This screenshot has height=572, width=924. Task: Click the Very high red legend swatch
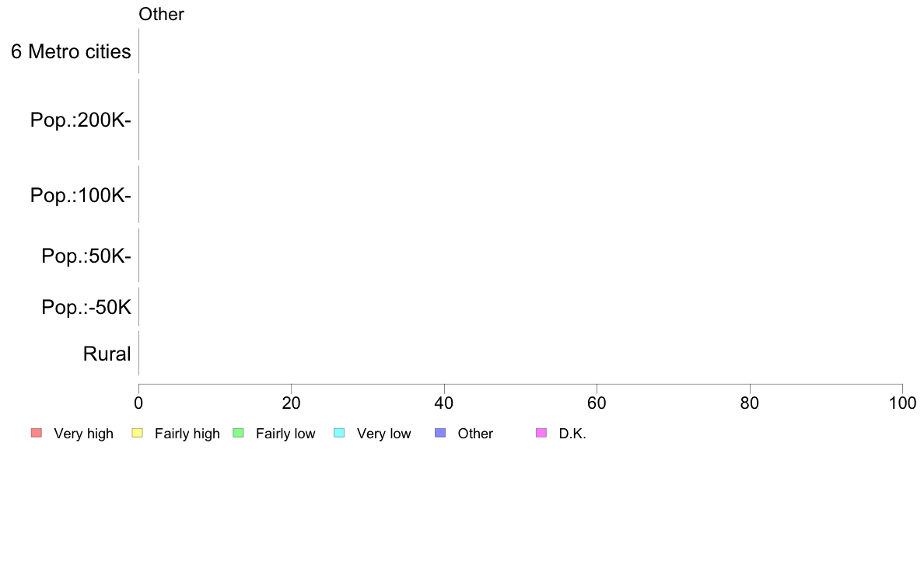[37, 433]
